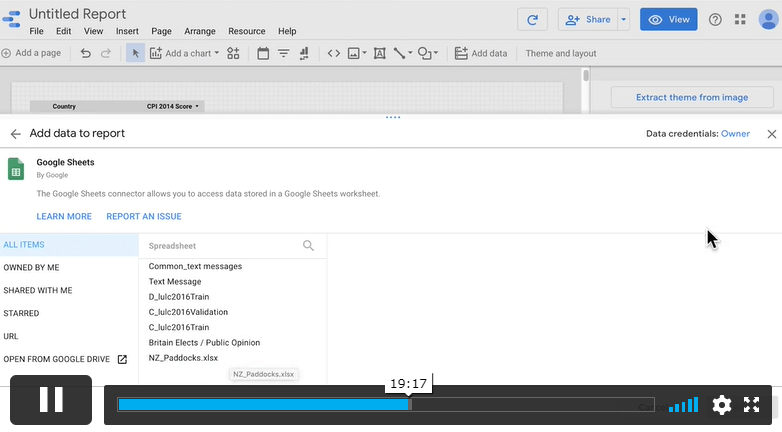782x432 pixels.
Task: Click the back arrow beside Add data to report
Action: (15, 134)
